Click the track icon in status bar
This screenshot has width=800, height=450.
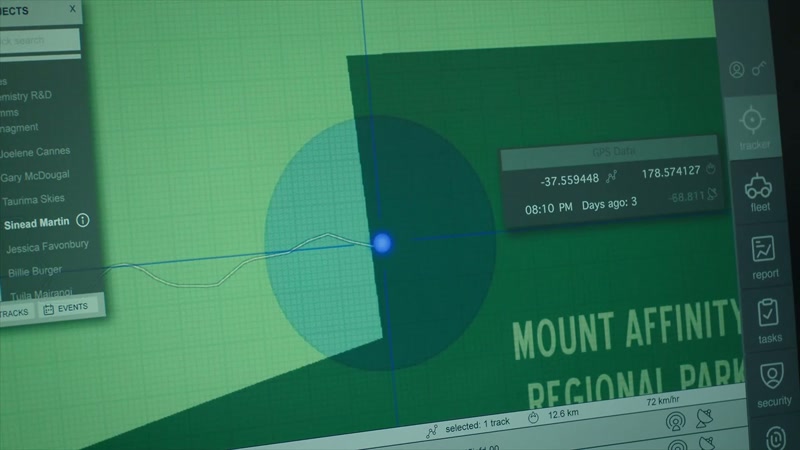(x=431, y=433)
